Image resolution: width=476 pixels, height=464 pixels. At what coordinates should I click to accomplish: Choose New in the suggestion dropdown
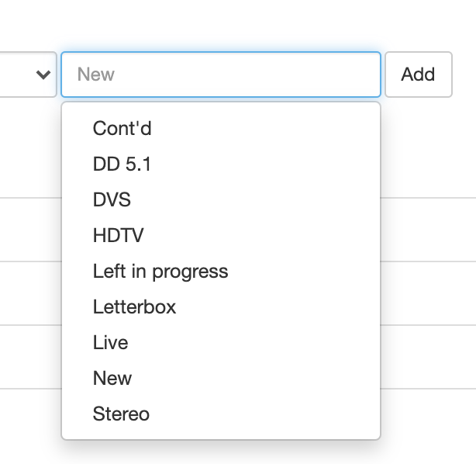coord(112,378)
